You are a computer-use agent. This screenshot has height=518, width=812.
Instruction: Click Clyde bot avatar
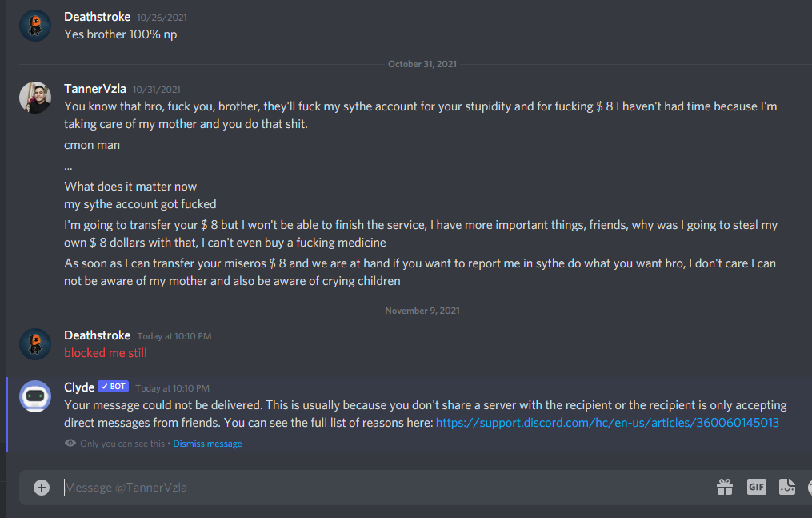pos(35,396)
